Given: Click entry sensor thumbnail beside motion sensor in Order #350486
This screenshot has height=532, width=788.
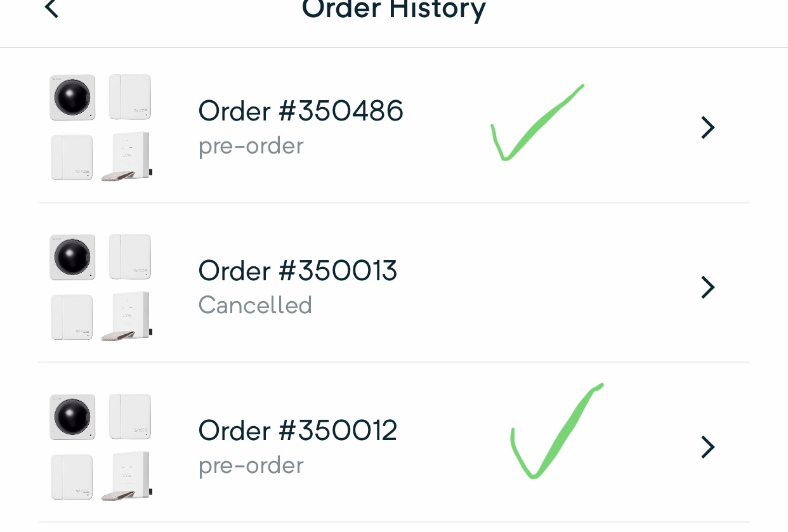Looking at the screenshot, I should (x=130, y=97).
